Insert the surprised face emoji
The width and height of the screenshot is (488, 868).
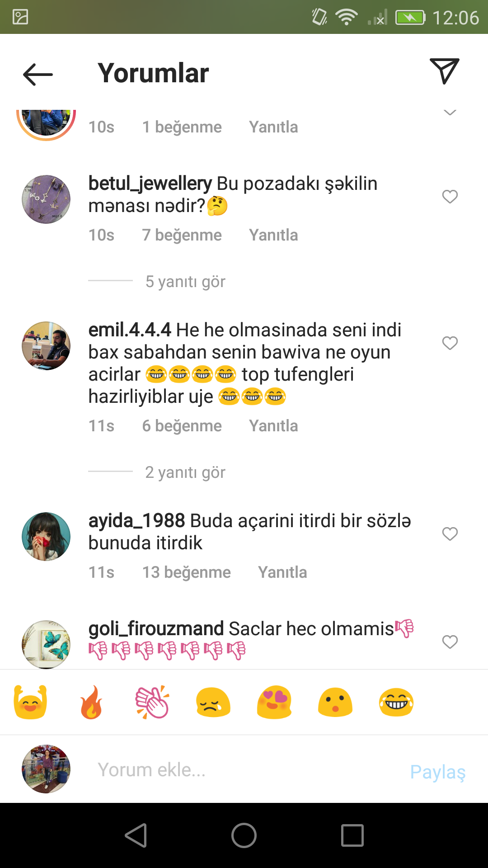335,703
